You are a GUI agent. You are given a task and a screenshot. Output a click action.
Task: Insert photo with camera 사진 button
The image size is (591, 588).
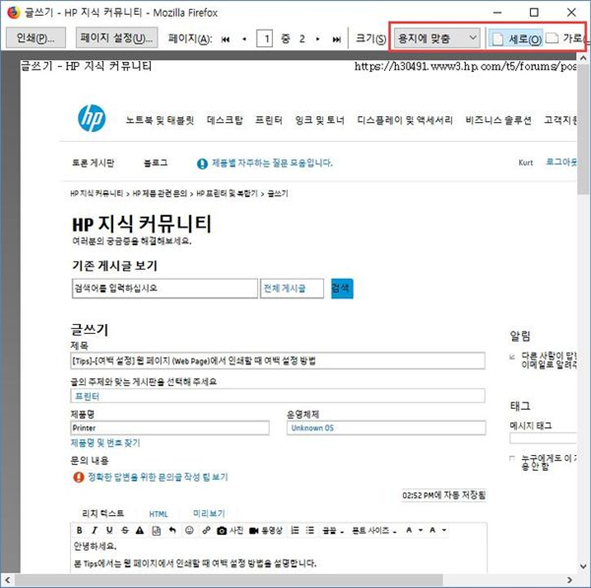click(230, 530)
